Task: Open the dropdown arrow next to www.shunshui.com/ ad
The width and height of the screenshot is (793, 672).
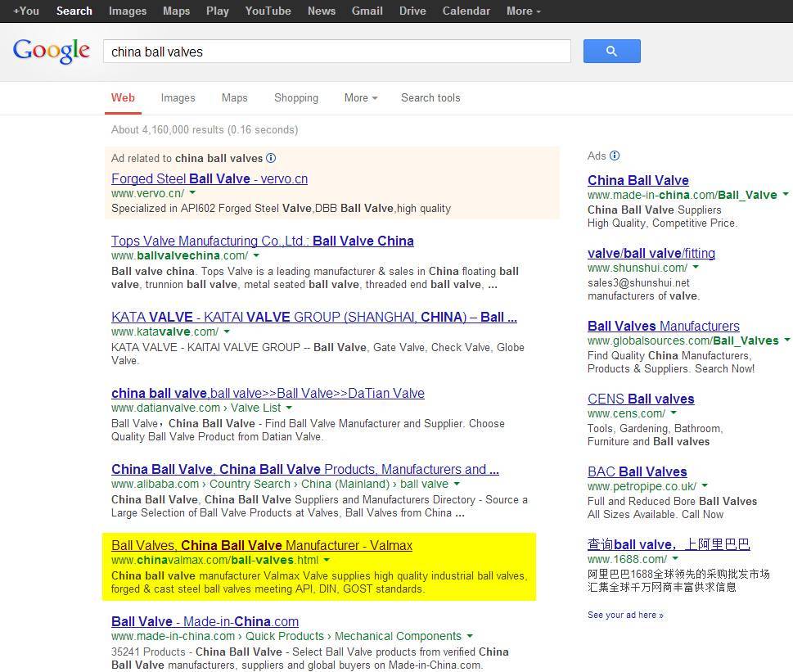Action: pos(696,268)
